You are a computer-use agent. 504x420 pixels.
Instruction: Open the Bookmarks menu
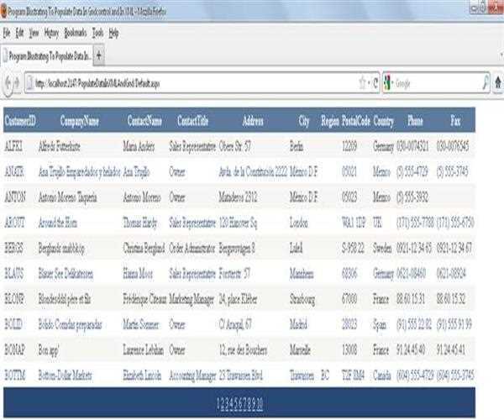pos(75,33)
